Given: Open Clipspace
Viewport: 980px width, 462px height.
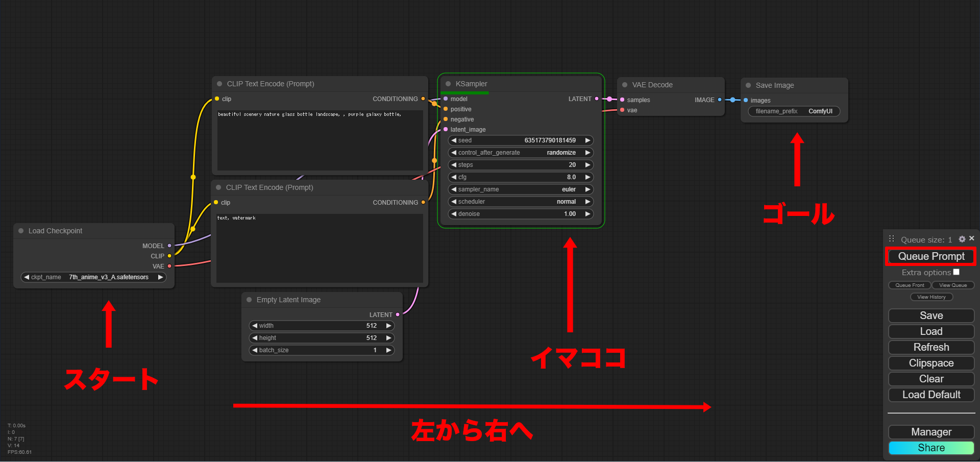Looking at the screenshot, I should point(931,363).
